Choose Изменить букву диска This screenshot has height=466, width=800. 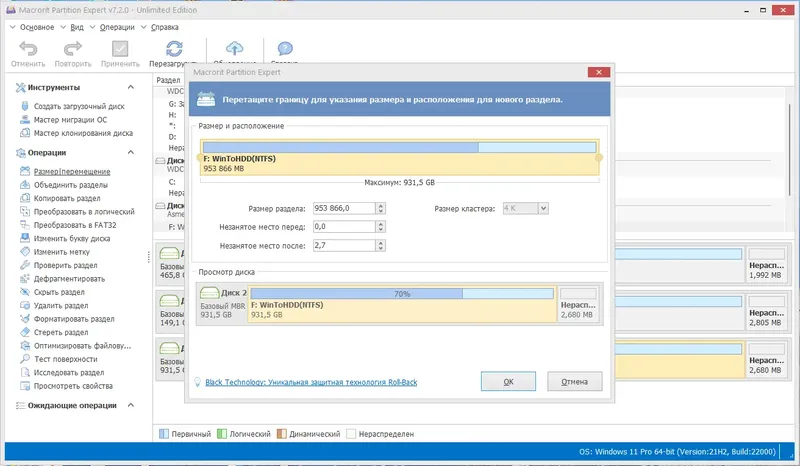(x=72, y=238)
